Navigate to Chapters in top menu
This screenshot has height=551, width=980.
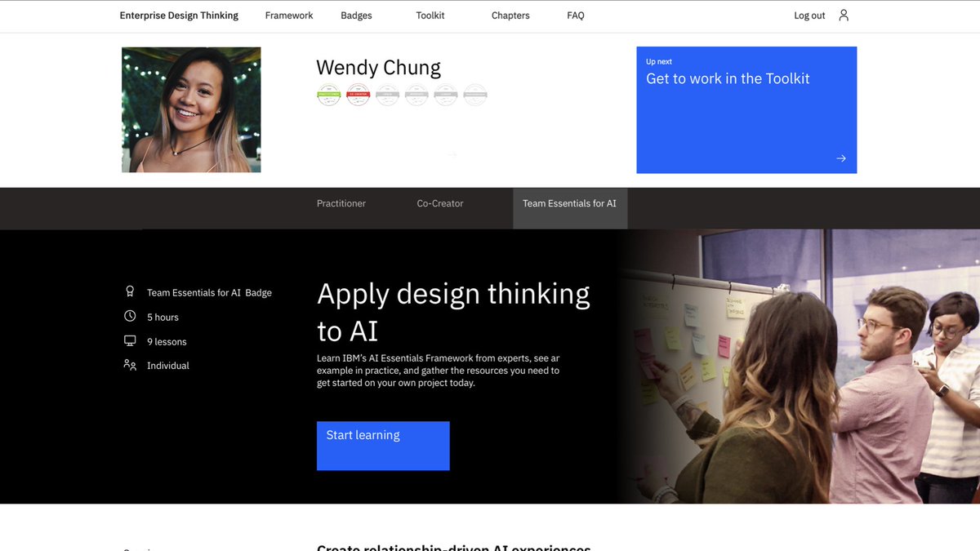(510, 16)
